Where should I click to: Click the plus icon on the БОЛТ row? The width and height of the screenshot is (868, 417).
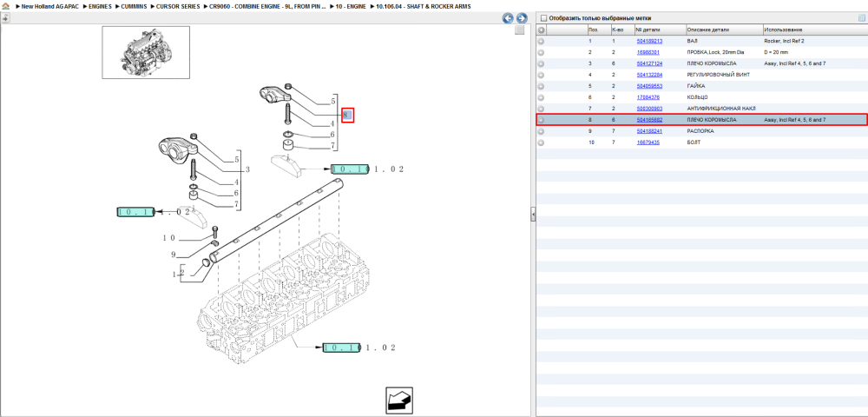542,142
